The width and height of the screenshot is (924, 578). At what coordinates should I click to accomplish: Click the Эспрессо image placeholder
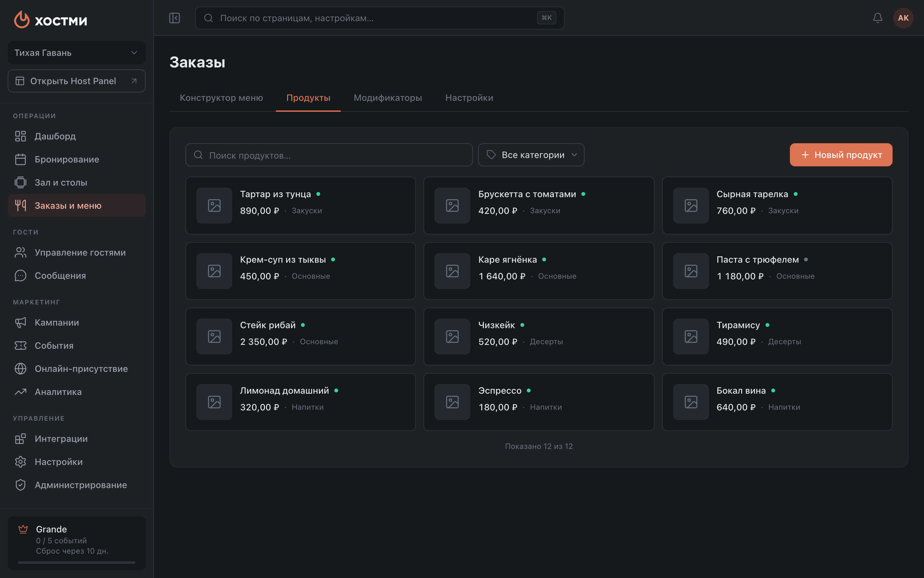point(452,402)
